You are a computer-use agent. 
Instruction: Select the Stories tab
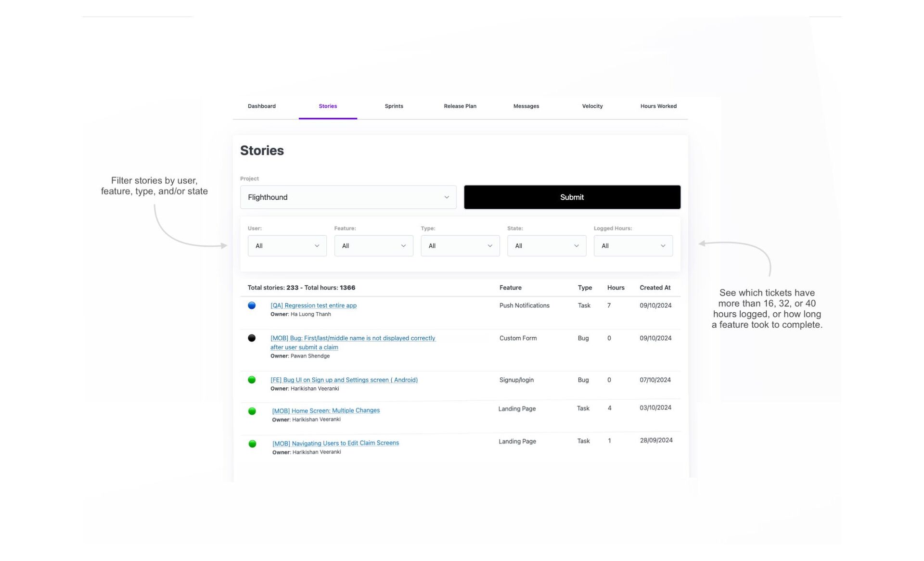coord(328,106)
